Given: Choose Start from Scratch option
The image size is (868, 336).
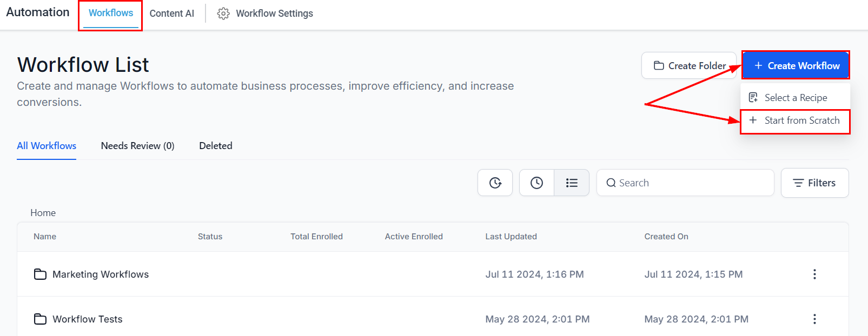Looking at the screenshot, I should coord(795,120).
